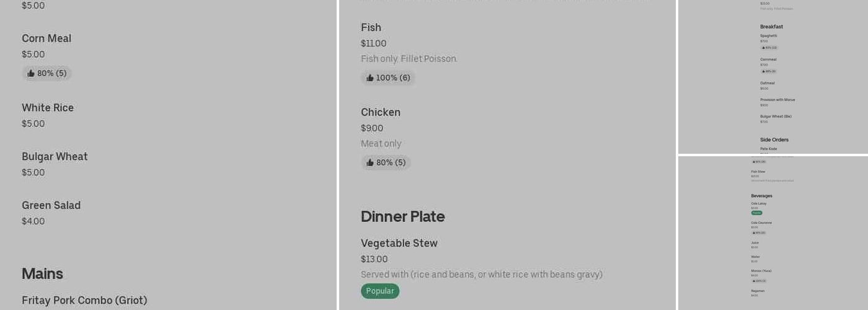Viewport: 868px width, 310px height.
Task: Select Green Salad side item
Action: pos(51,206)
